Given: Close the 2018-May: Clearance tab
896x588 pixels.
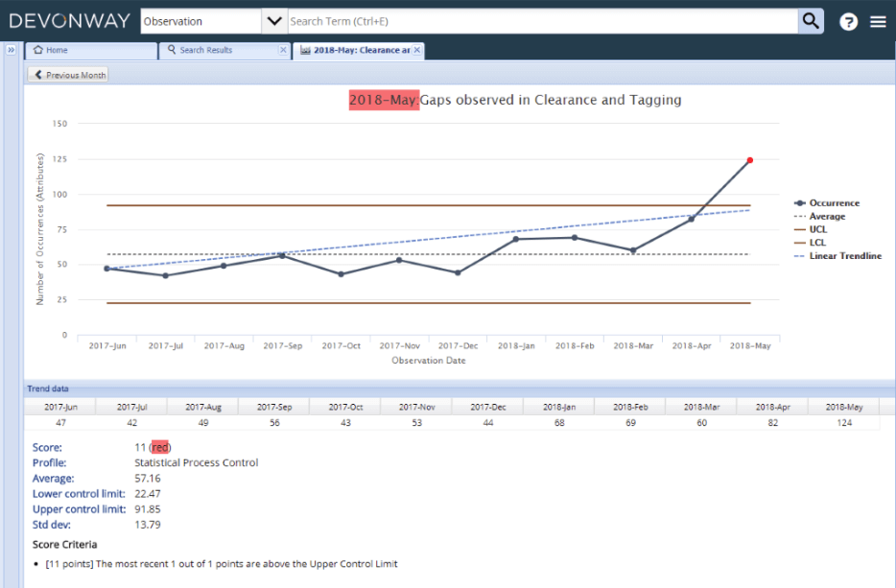Looking at the screenshot, I should (x=417, y=50).
